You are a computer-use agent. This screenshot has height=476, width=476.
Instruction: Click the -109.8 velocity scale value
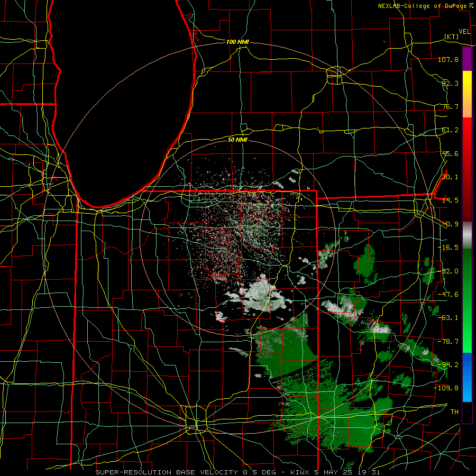coord(446,388)
